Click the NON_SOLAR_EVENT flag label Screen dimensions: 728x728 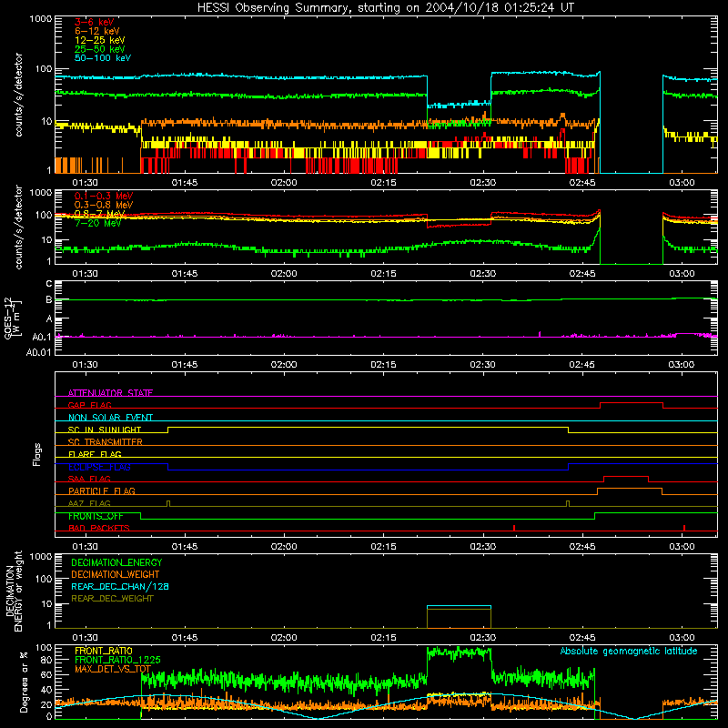110,418
